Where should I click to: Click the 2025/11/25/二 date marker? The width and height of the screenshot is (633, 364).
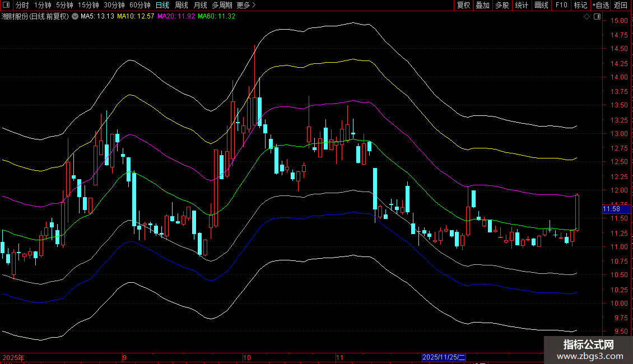[444, 357]
